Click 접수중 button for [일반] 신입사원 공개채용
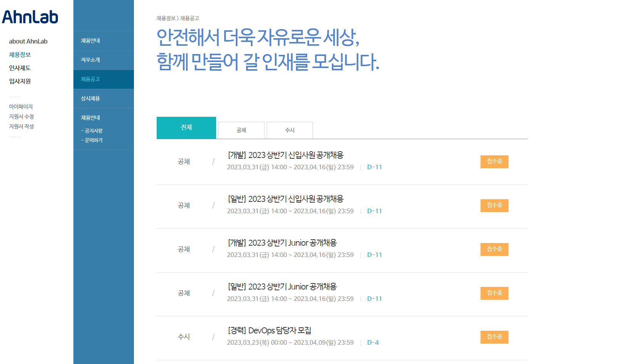630x364 pixels. 494,205
